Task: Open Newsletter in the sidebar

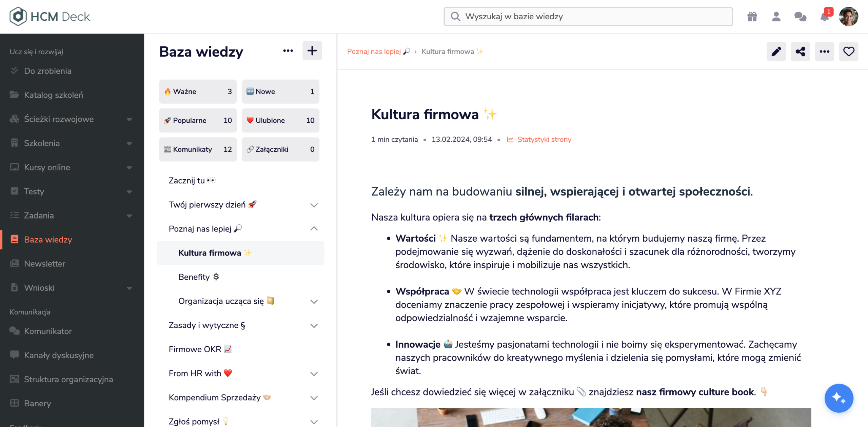Action: pyautogui.click(x=44, y=264)
